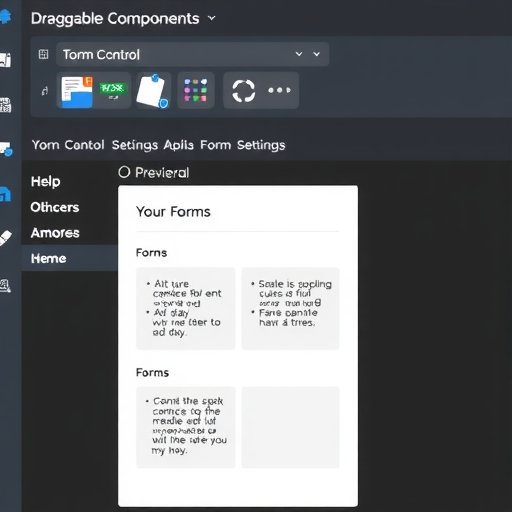Select the Apils tab
Screen dimensions: 512x512
click(x=179, y=145)
